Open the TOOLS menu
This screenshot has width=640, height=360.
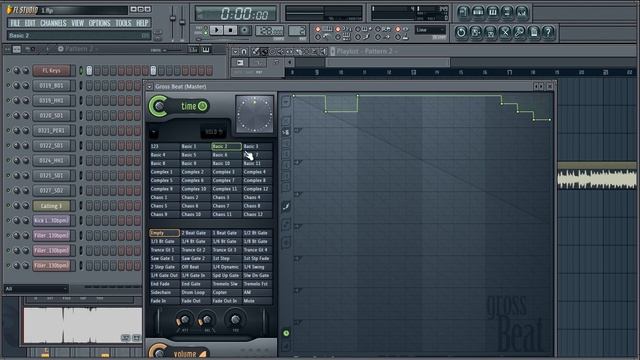coord(123,23)
